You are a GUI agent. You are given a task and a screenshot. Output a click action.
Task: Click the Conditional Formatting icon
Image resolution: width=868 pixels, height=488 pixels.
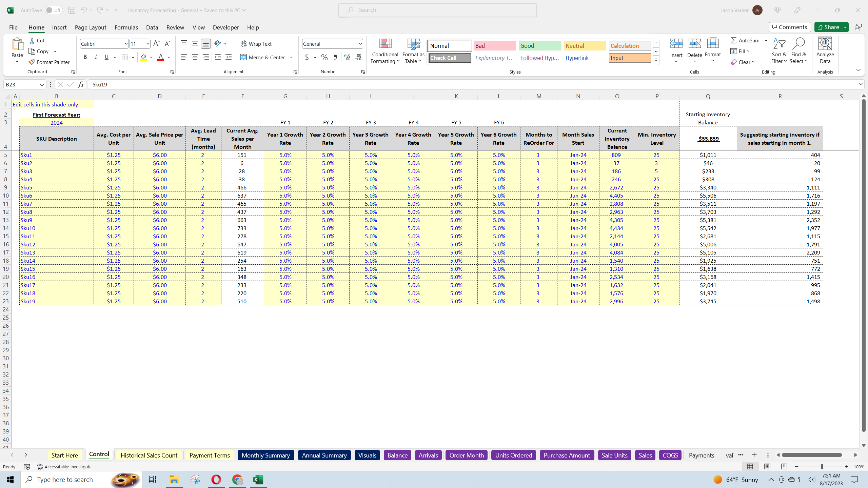(x=385, y=44)
